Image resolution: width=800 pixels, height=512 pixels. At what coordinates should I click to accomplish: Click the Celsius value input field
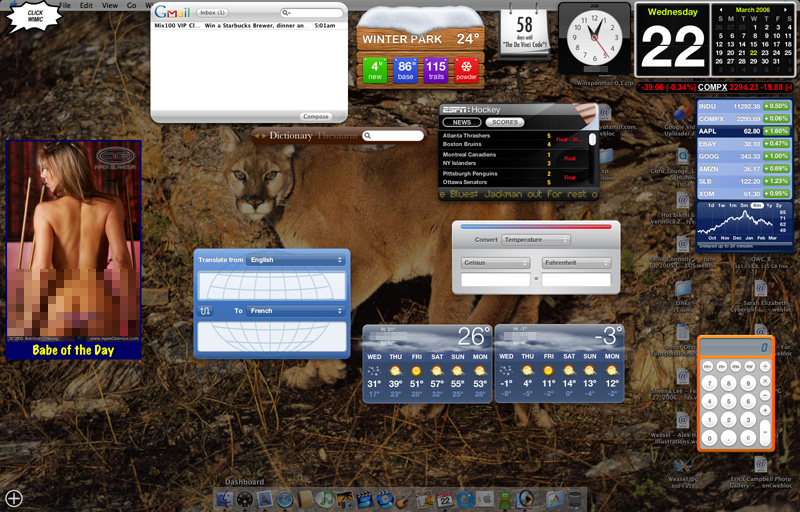(495, 279)
